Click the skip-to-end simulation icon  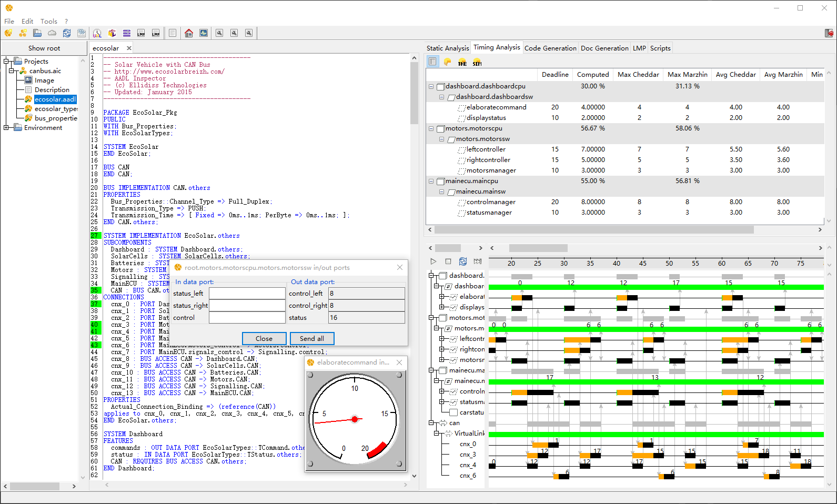coord(478,261)
